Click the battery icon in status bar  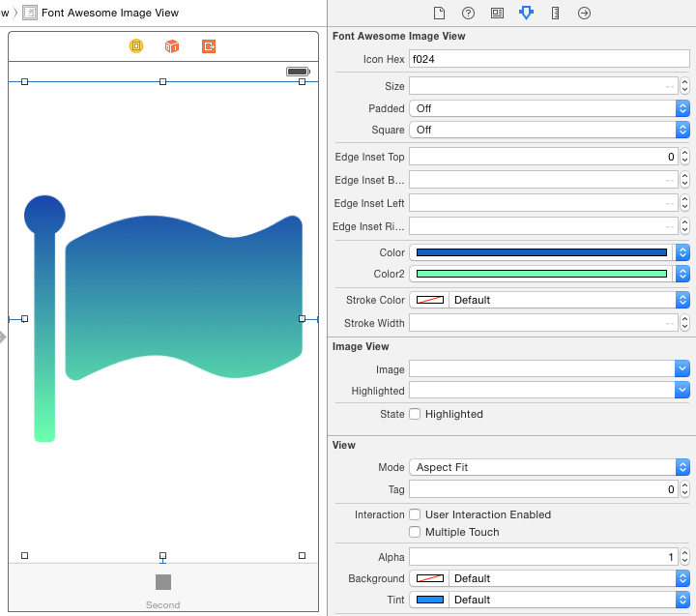pos(298,72)
